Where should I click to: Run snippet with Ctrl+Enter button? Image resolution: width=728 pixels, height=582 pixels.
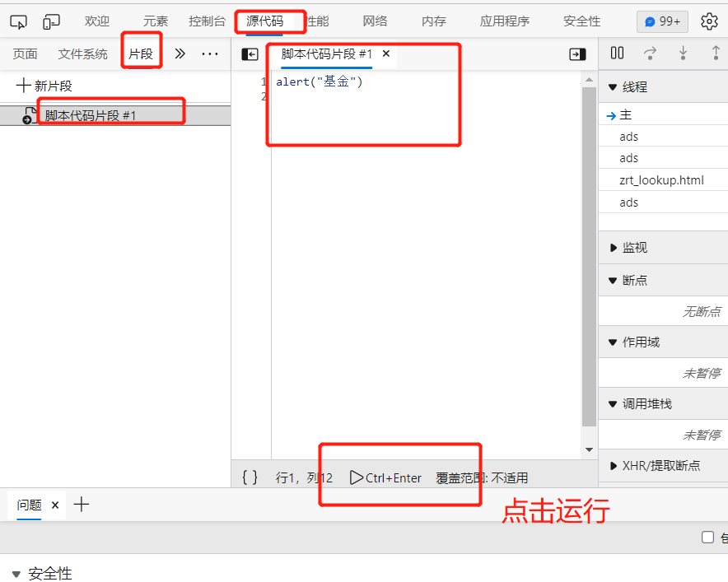coord(385,477)
